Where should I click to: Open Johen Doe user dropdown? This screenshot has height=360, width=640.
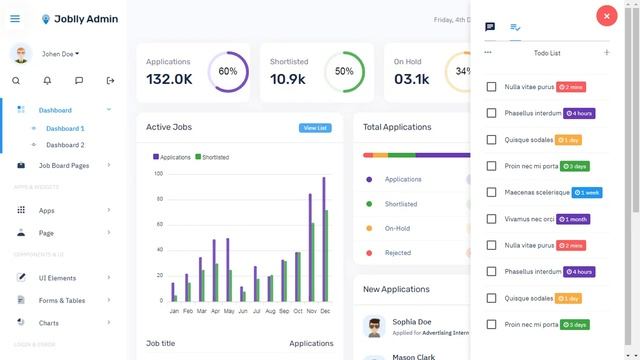coord(60,54)
